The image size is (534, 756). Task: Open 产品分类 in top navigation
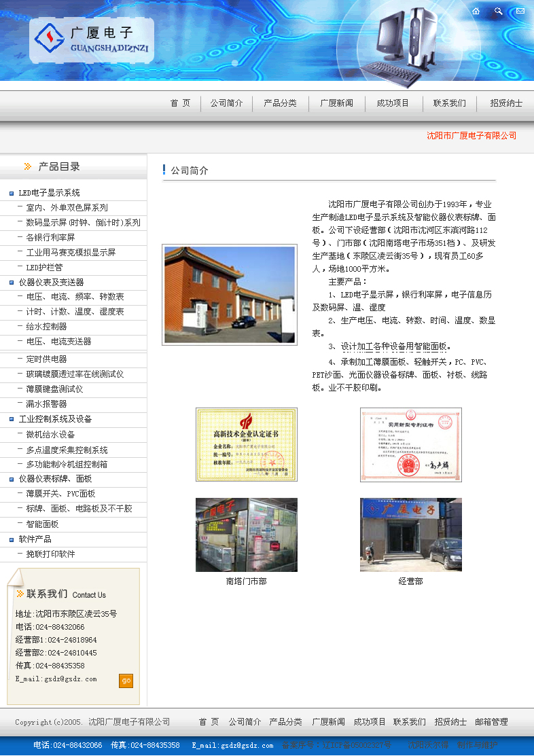pyautogui.click(x=280, y=103)
